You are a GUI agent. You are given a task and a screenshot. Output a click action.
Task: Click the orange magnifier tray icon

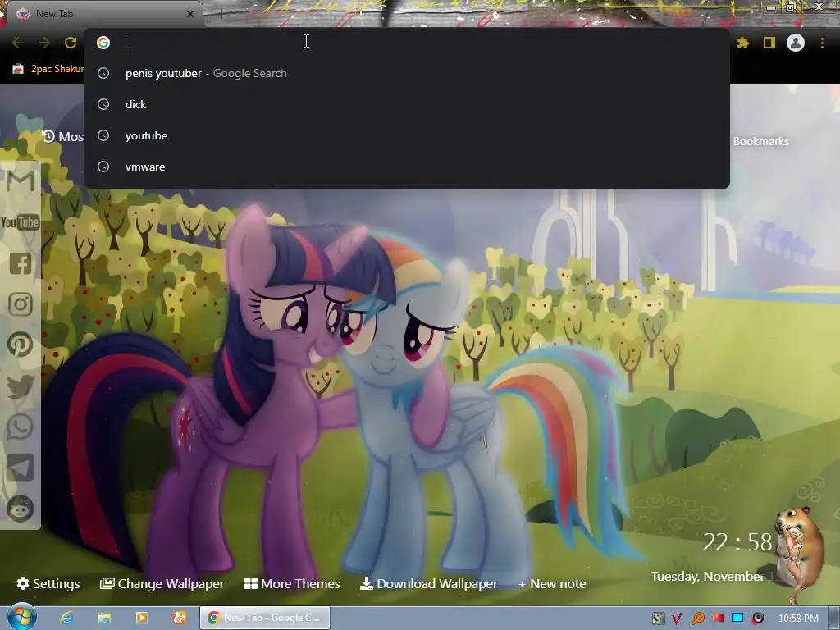(697, 619)
